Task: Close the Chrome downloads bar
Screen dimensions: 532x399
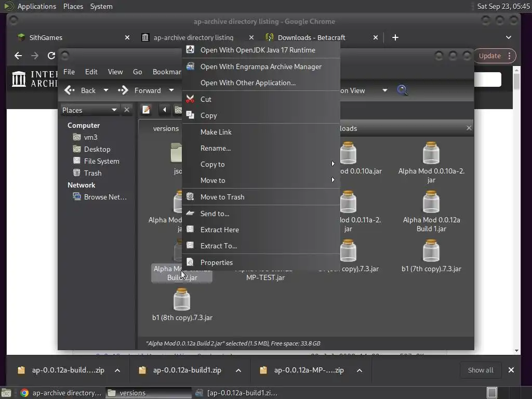Action: 511,370
